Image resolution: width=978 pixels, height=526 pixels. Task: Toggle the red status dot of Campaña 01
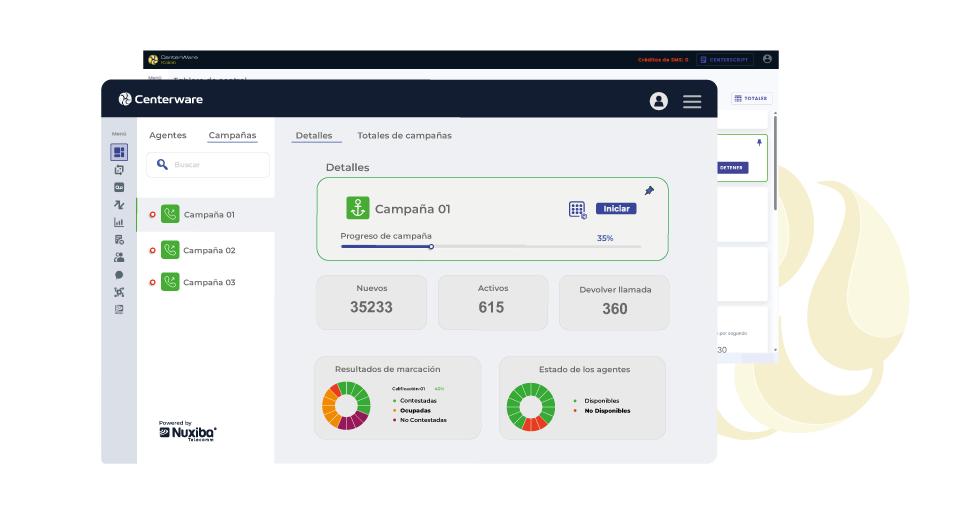[152, 215]
